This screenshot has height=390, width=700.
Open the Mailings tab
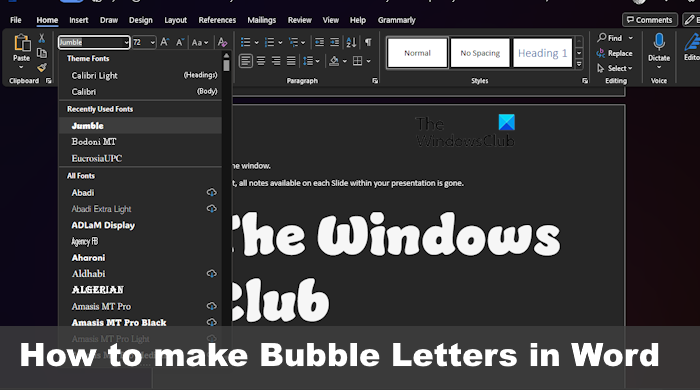pyautogui.click(x=262, y=20)
